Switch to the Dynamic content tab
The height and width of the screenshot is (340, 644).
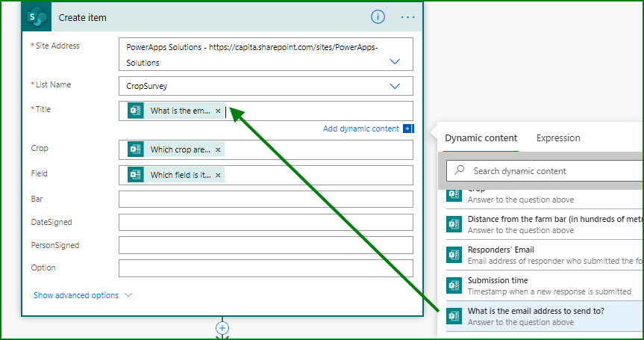tap(481, 138)
